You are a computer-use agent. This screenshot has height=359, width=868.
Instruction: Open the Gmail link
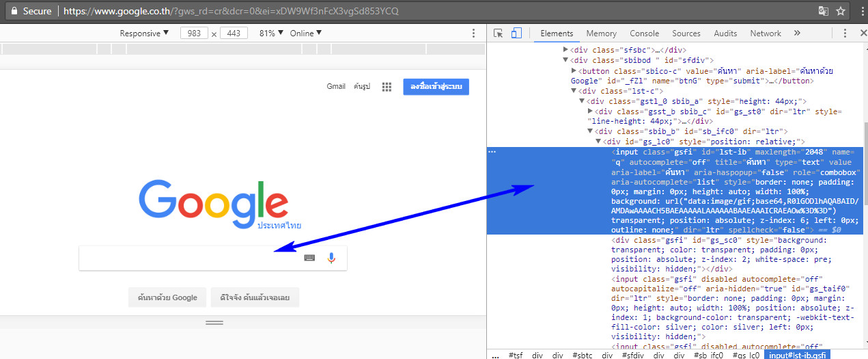click(x=336, y=86)
